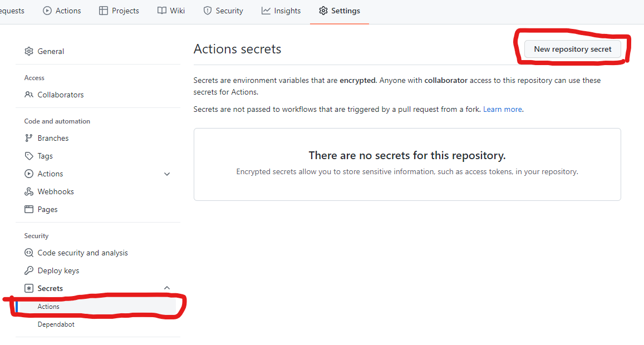
Task: Collapse the Secrets section chevron
Action: [x=167, y=288]
